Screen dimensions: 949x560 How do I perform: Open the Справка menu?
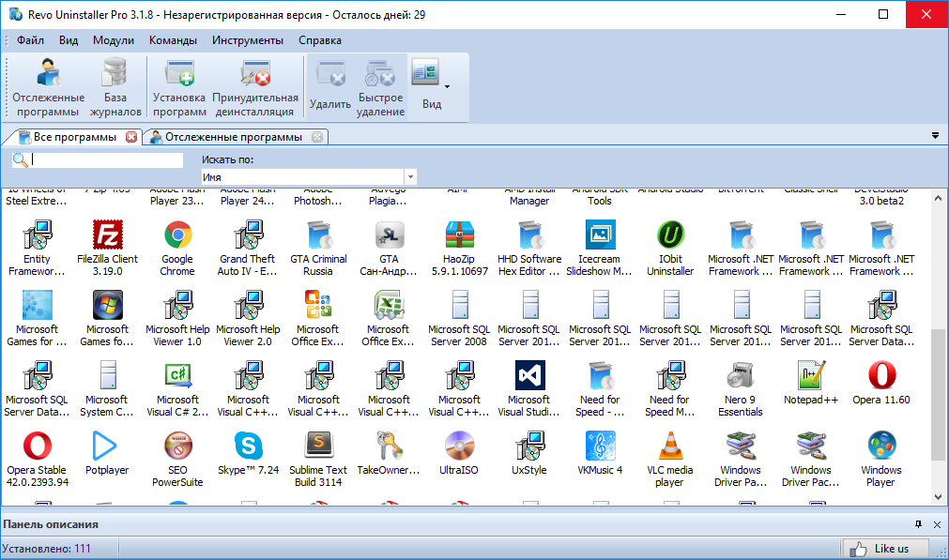click(x=319, y=40)
